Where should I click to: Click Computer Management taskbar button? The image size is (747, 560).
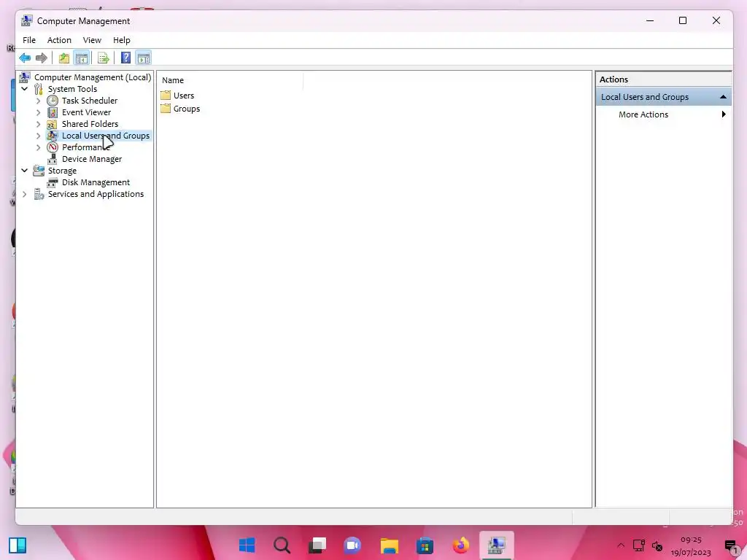point(496,545)
